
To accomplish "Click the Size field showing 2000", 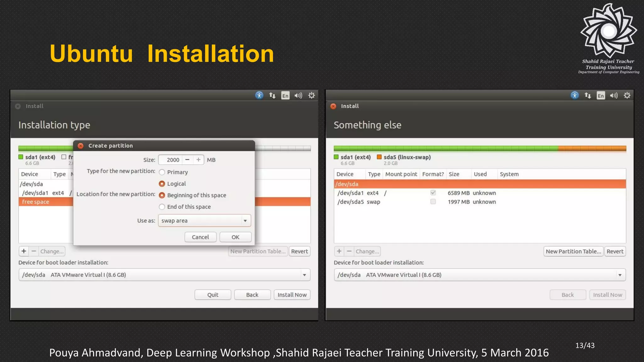I will pyautogui.click(x=170, y=160).
